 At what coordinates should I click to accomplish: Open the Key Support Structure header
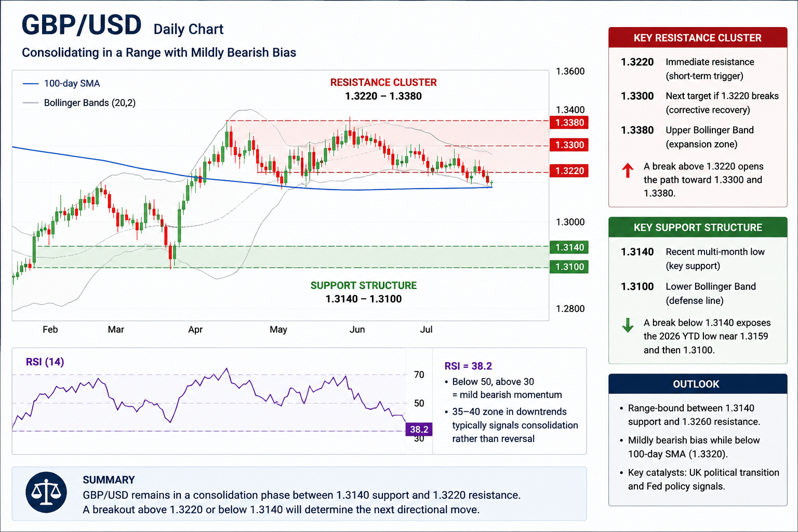coord(698,228)
